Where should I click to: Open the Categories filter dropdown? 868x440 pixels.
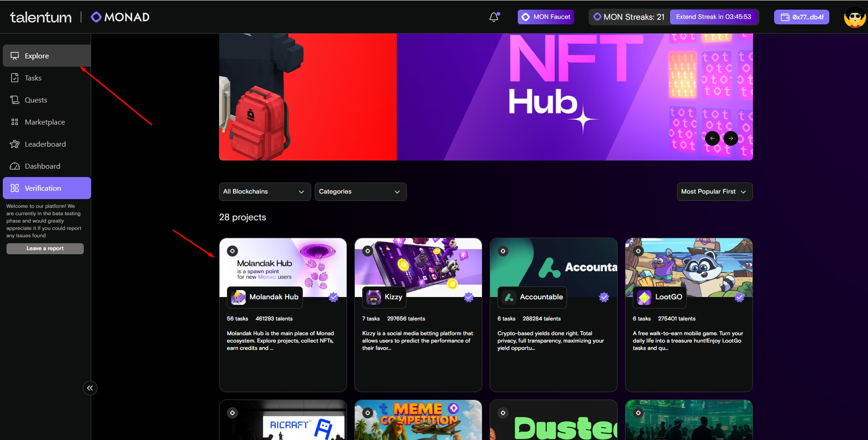pyautogui.click(x=360, y=192)
